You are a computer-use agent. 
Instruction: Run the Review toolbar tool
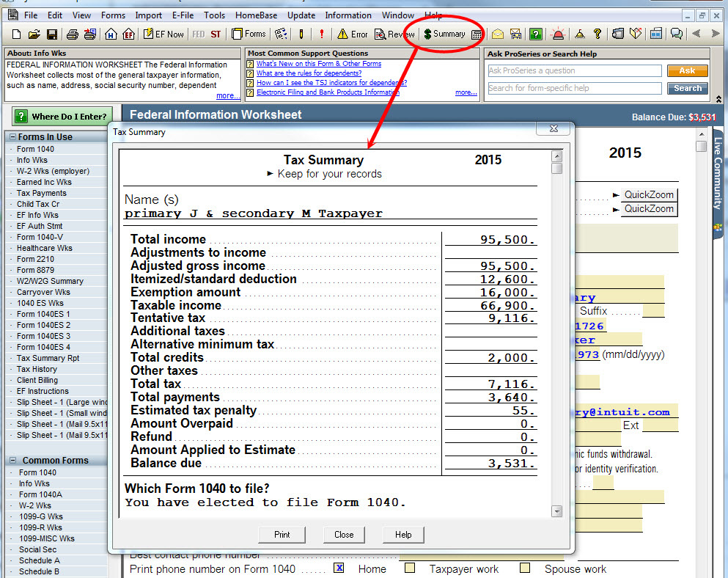(x=394, y=34)
